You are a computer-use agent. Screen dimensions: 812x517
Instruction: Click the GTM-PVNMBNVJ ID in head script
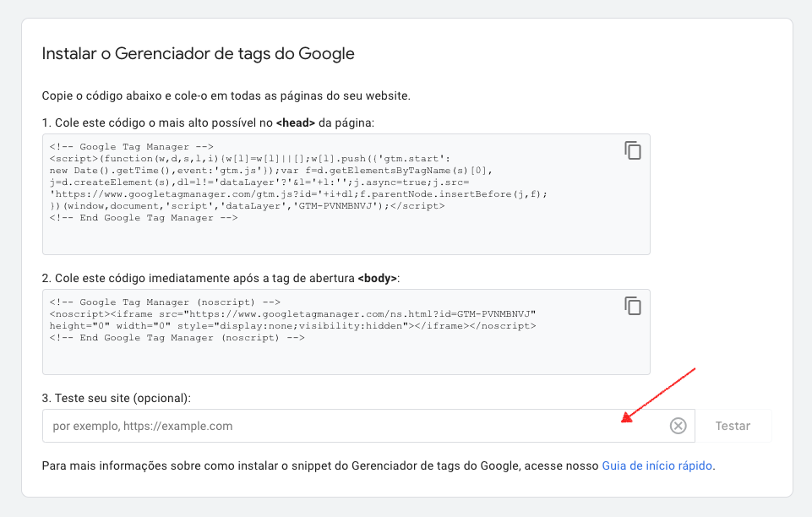(x=324, y=205)
